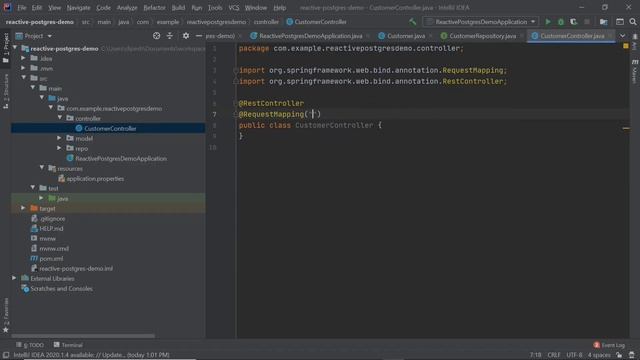Toggle tool window bars icon bottom-left
Image resolution: width=640 pixels, height=360 pixels.
[6, 355]
